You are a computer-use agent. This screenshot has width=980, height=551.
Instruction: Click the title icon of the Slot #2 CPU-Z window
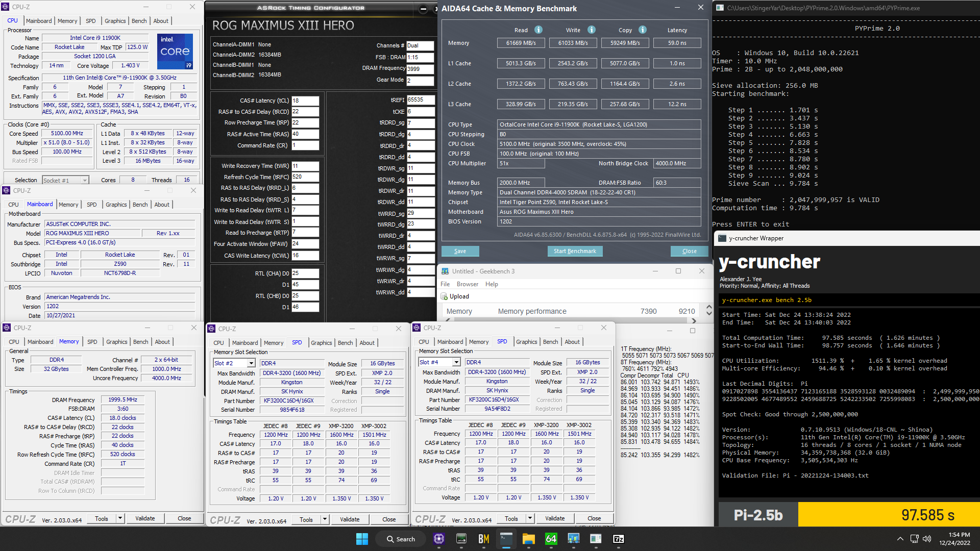tap(211, 329)
